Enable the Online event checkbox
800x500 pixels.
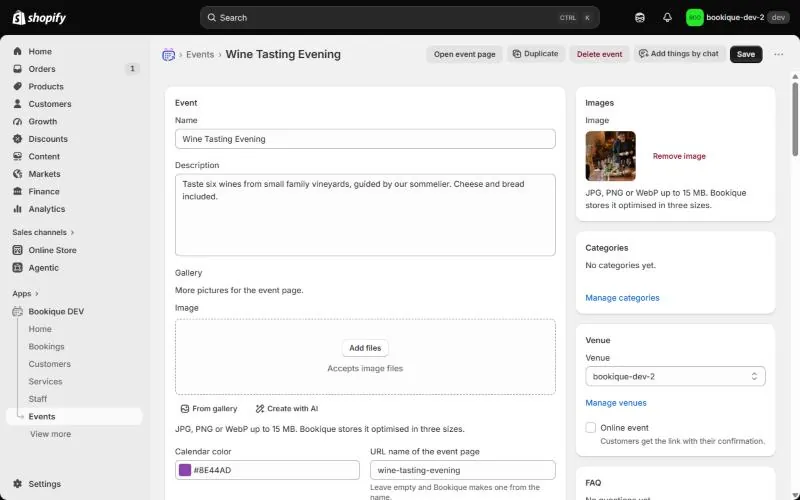coord(591,428)
